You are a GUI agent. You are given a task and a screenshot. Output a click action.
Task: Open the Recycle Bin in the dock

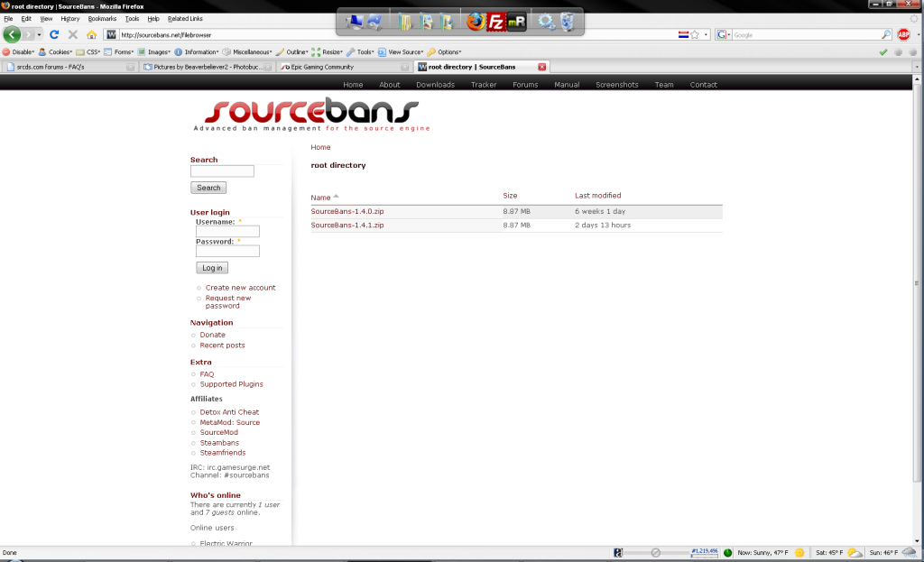[x=567, y=22]
